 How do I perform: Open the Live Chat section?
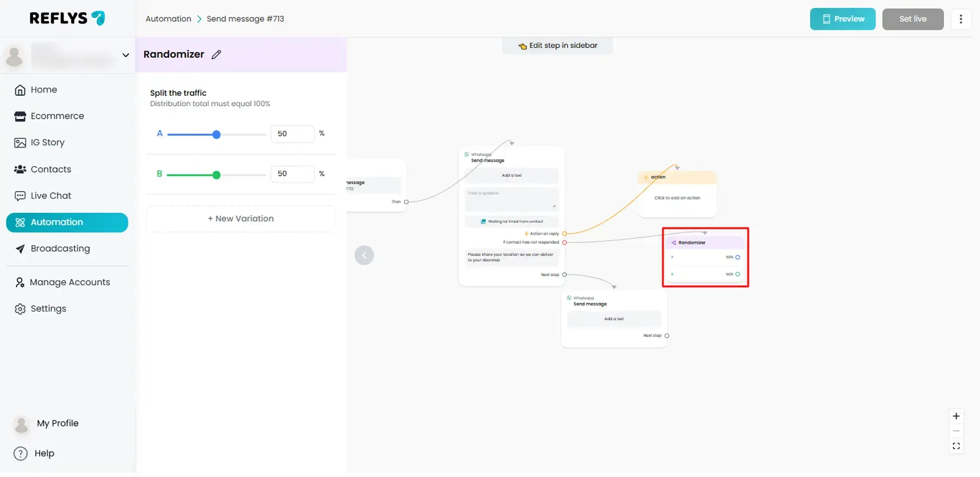tap(51, 196)
